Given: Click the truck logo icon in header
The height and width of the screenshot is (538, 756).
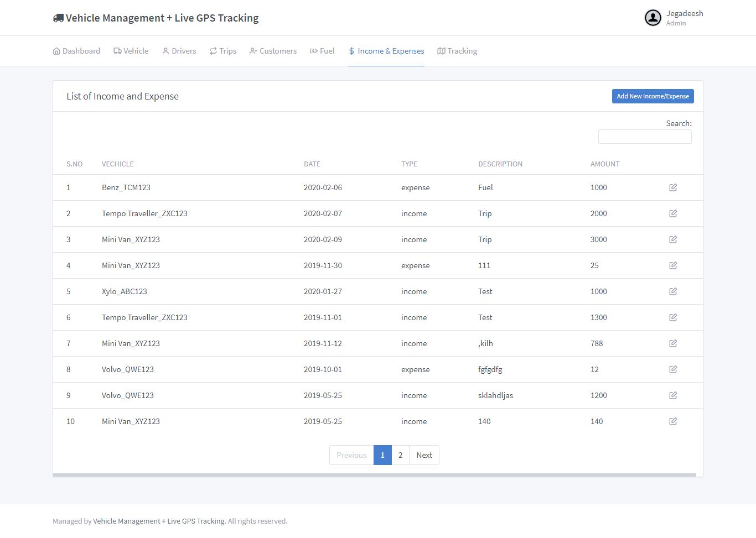Looking at the screenshot, I should (58, 18).
